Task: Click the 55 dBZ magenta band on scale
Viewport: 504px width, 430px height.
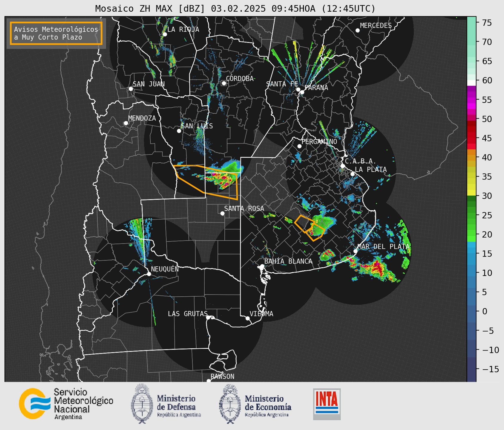Action: pyautogui.click(x=471, y=100)
